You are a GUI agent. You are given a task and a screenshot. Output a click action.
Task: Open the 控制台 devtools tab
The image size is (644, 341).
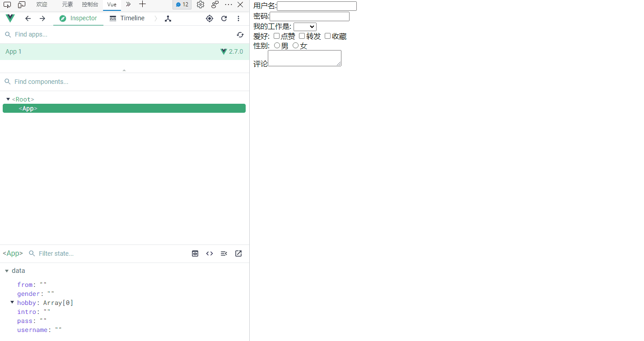point(89,5)
